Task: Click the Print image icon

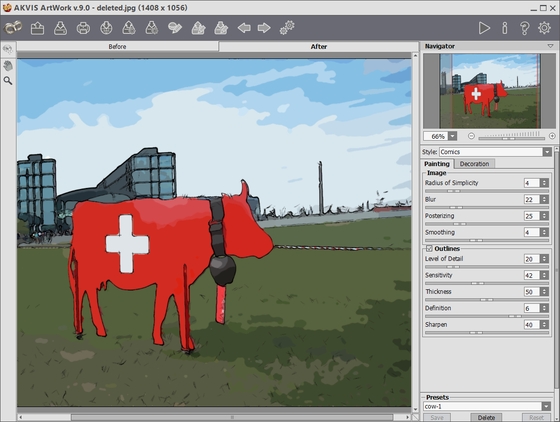Action: pos(83,28)
